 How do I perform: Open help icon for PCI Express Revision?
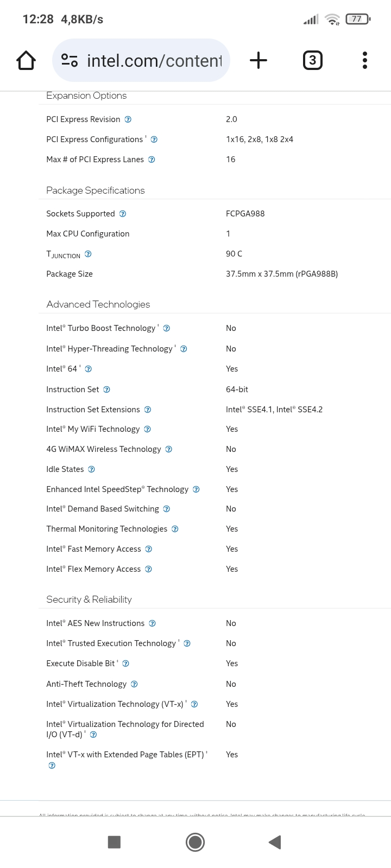(128, 119)
